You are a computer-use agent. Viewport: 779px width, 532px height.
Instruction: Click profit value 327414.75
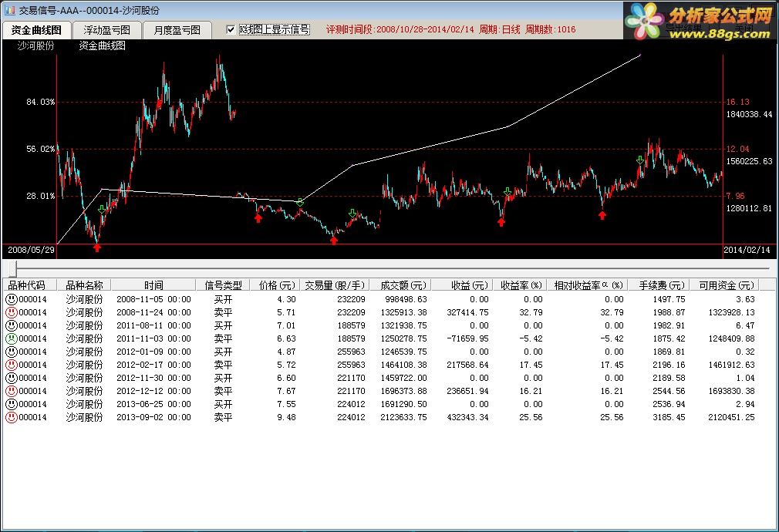(467, 312)
